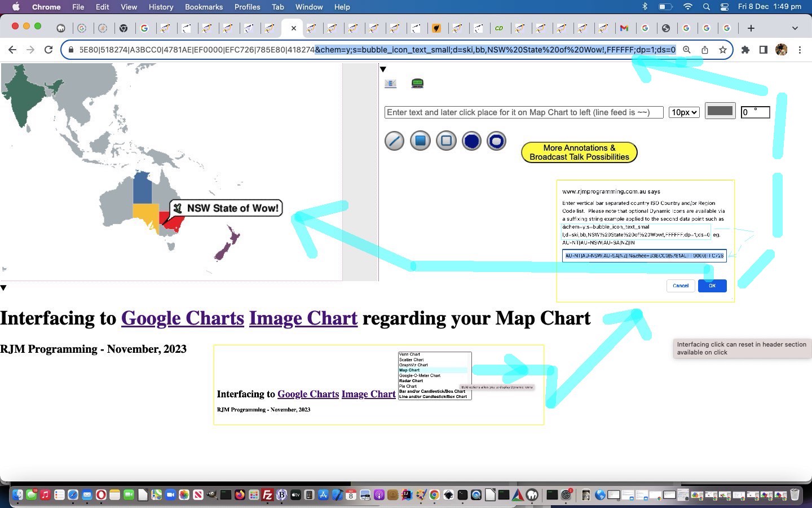Open the History menu
Screen dimensions: 812x508
tap(161, 7)
